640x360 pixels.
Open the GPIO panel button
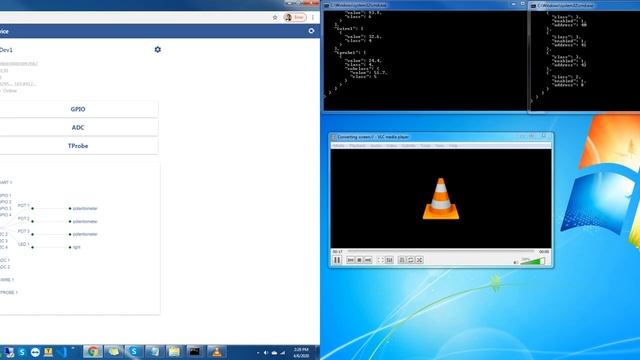(78, 109)
